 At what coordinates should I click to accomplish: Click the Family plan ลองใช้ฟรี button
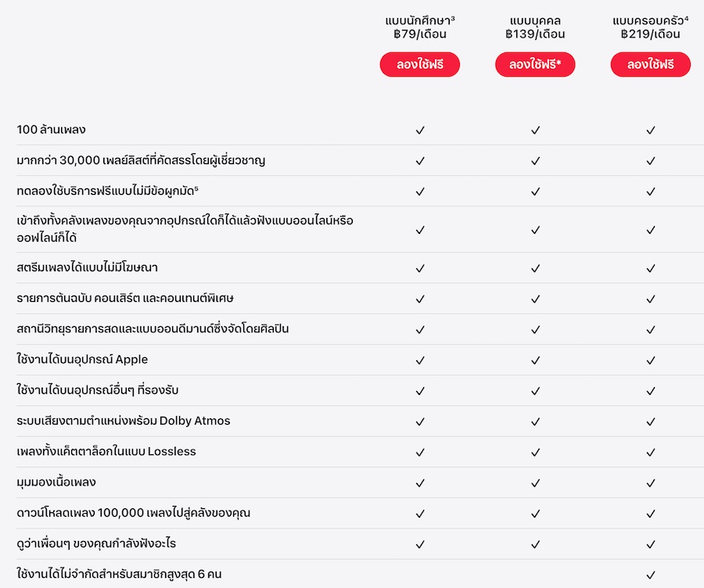(x=650, y=65)
